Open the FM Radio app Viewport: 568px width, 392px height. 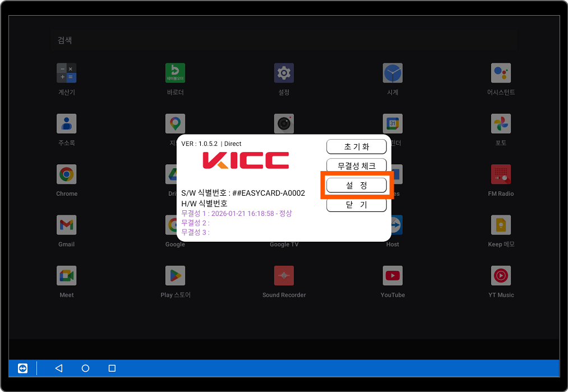(501, 174)
